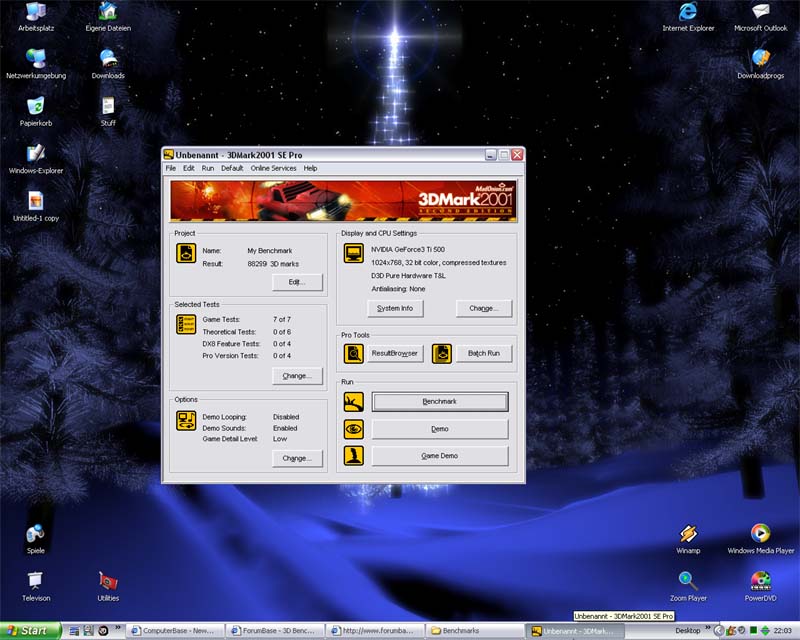Screen dimensions: 800x640
Task: Click the Benchmark run icon
Action: [x=354, y=402]
